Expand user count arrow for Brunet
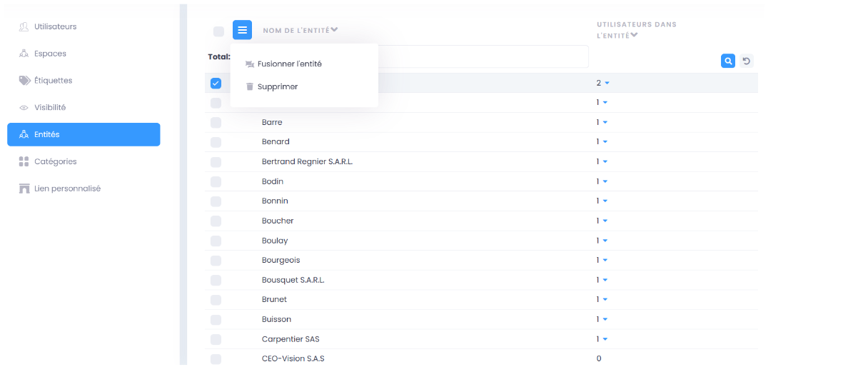 coord(605,299)
